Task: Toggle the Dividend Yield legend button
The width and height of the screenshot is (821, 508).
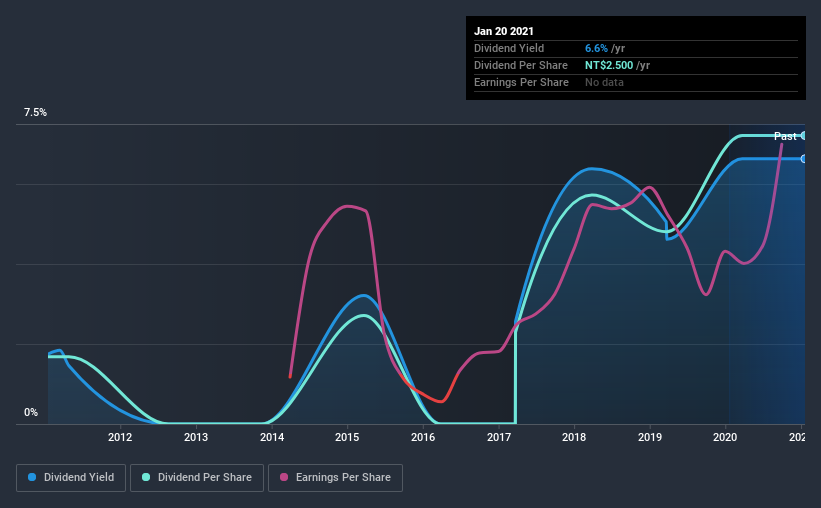Action: click(x=71, y=478)
